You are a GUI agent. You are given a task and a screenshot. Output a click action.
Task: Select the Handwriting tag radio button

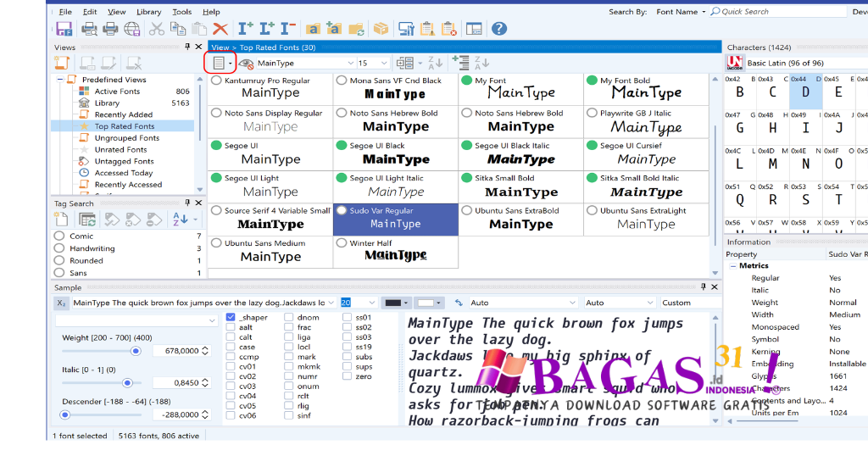[59, 248]
